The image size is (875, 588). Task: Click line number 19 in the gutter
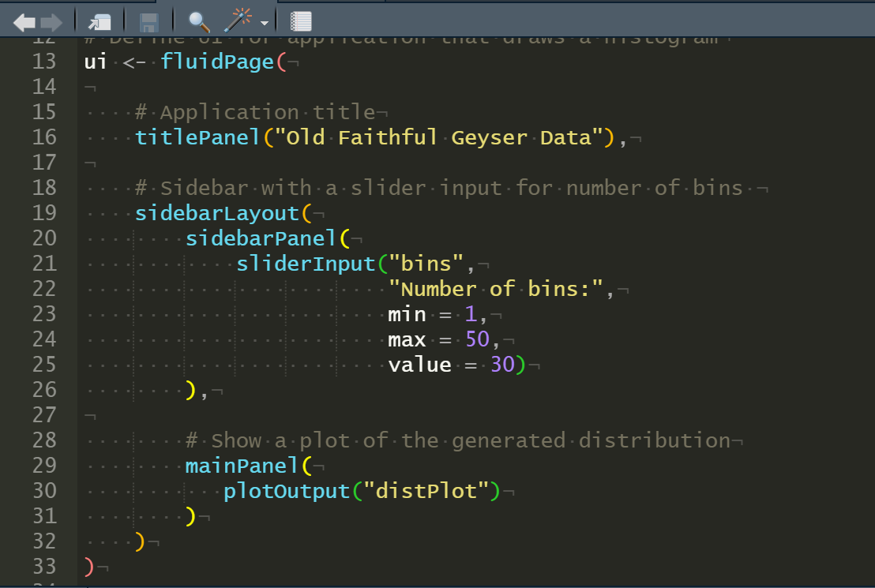pyautogui.click(x=44, y=212)
